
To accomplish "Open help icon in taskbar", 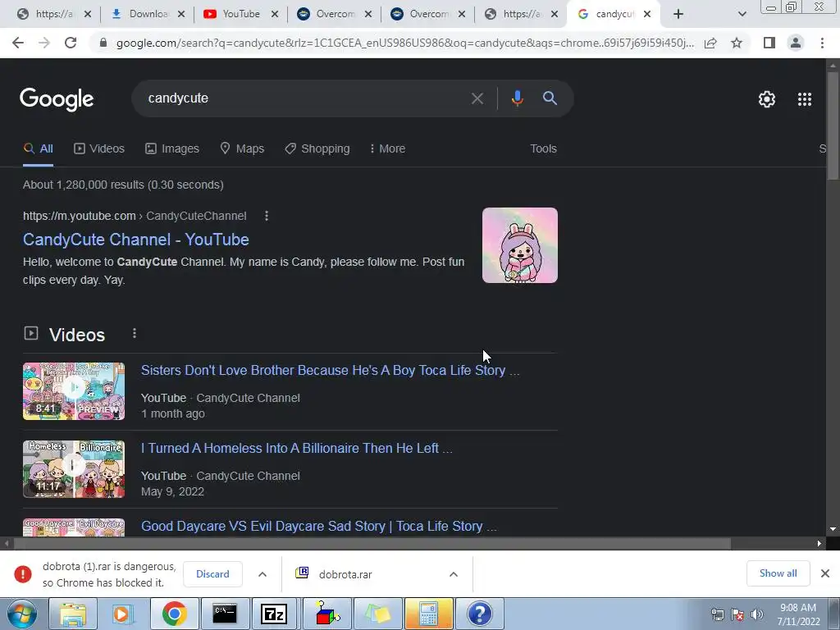I will pyautogui.click(x=479, y=614).
